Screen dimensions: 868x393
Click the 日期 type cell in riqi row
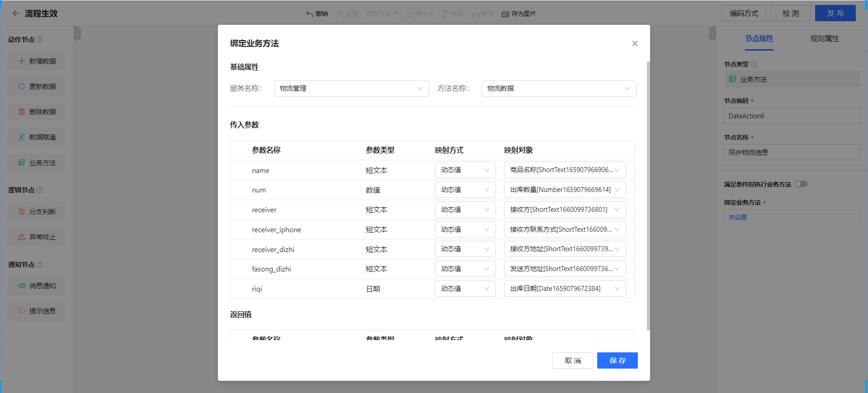(x=373, y=289)
